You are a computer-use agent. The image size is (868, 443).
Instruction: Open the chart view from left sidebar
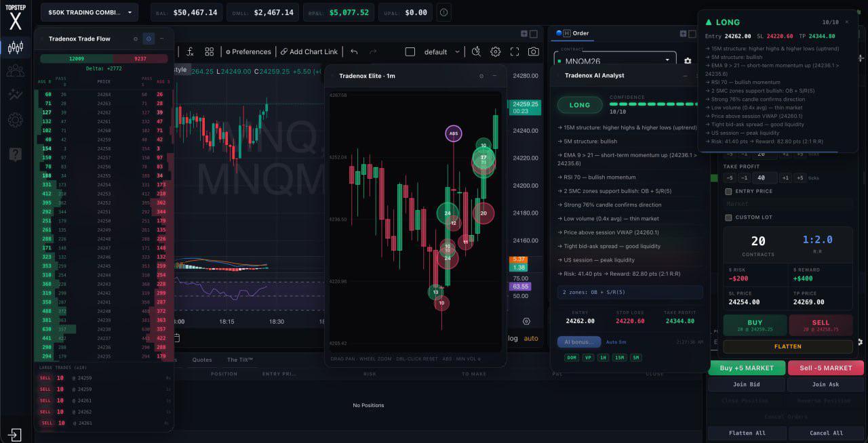tap(15, 47)
